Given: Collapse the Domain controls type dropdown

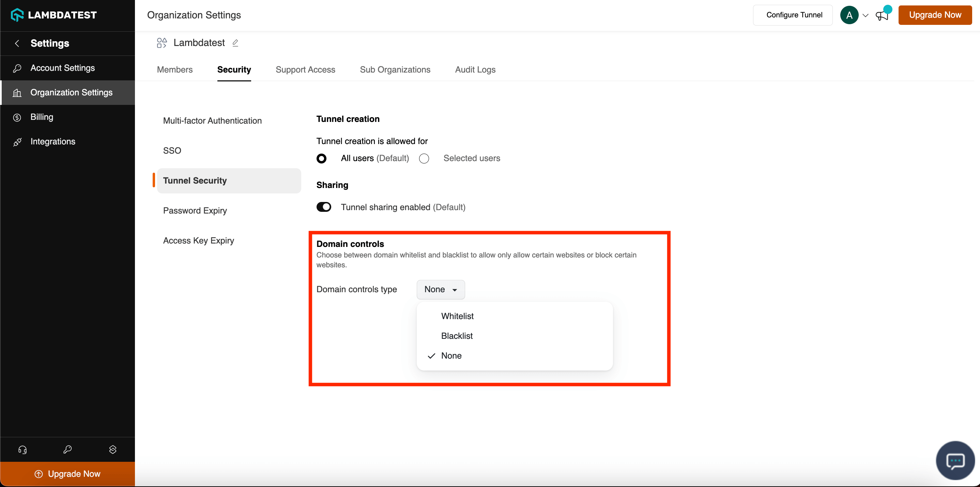Looking at the screenshot, I should coord(441,290).
